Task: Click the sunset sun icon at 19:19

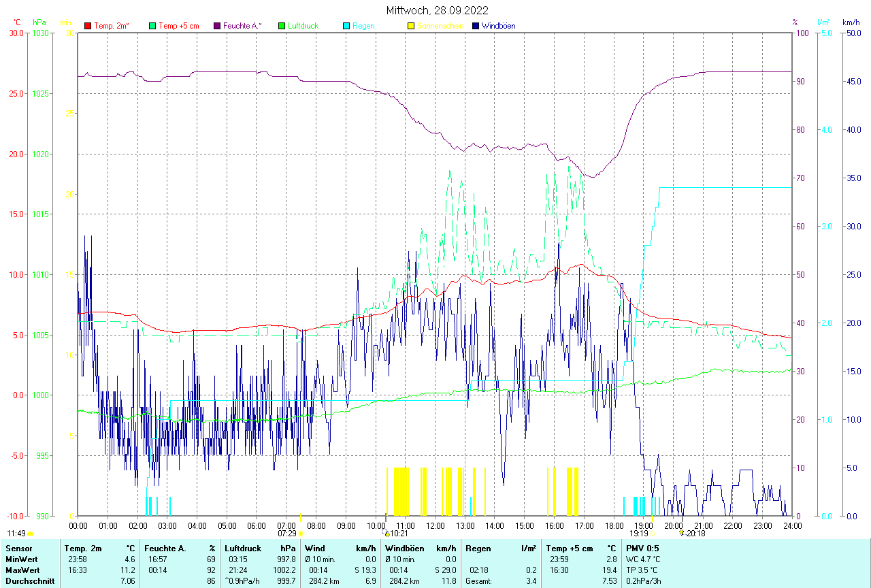Action: (652, 534)
